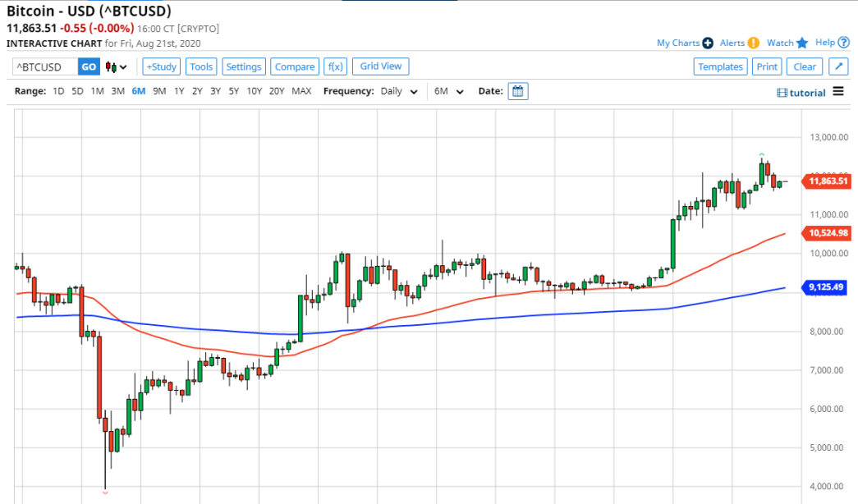Open the date calendar picker
858x504 pixels.
pos(517,91)
